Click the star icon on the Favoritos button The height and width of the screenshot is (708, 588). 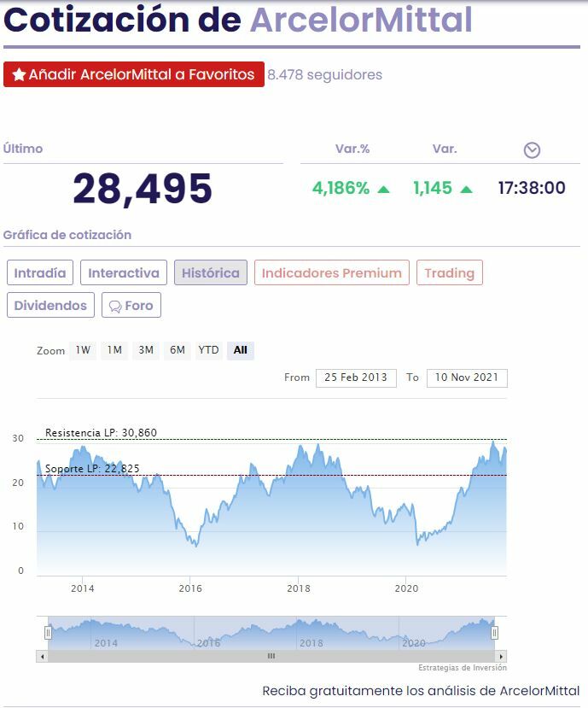[x=19, y=74]
